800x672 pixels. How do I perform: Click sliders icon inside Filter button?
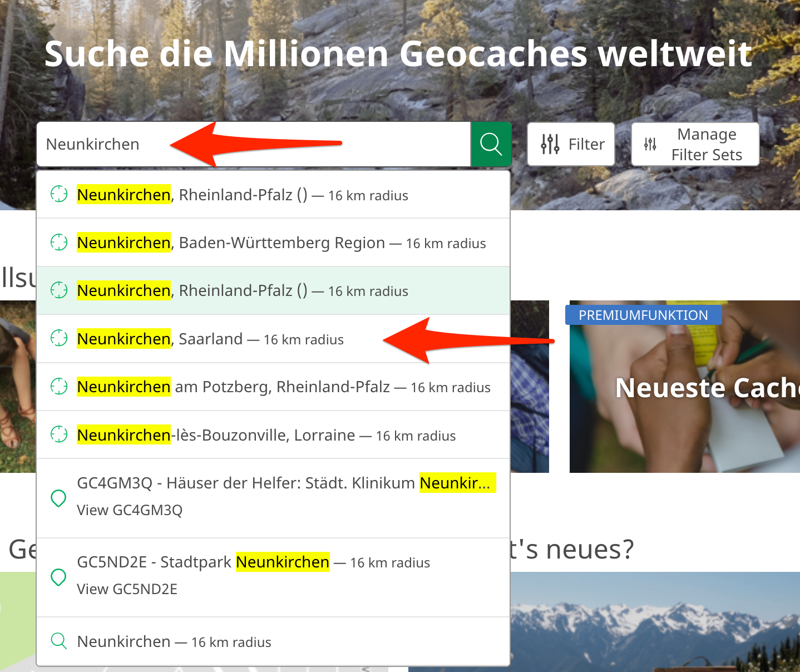pos(550,144)
